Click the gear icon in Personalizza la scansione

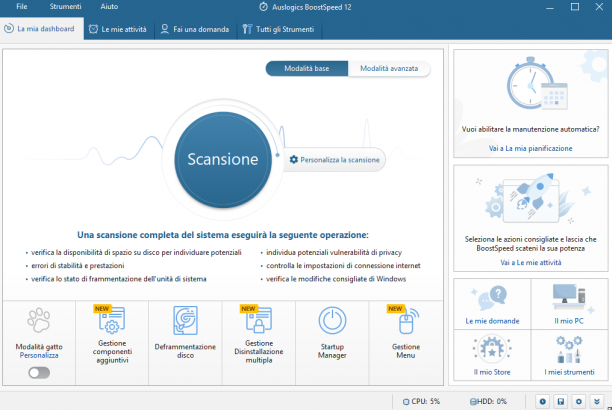tap(294, 159)
